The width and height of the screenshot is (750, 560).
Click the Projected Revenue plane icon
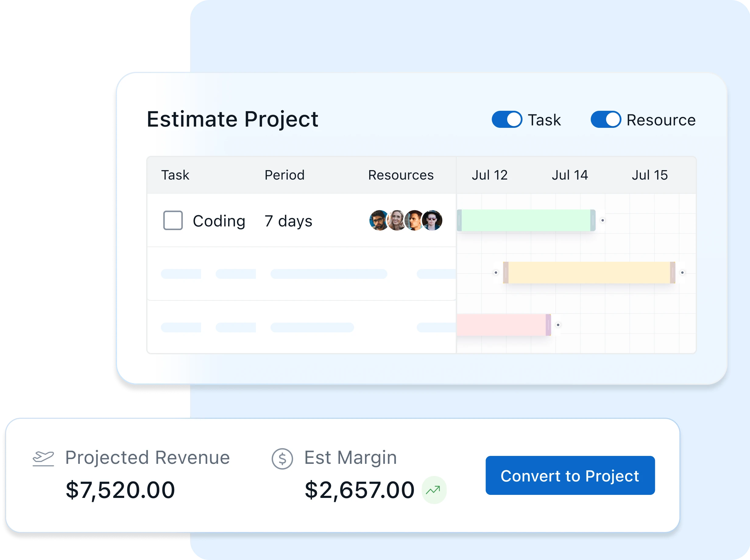pos(43,459)
